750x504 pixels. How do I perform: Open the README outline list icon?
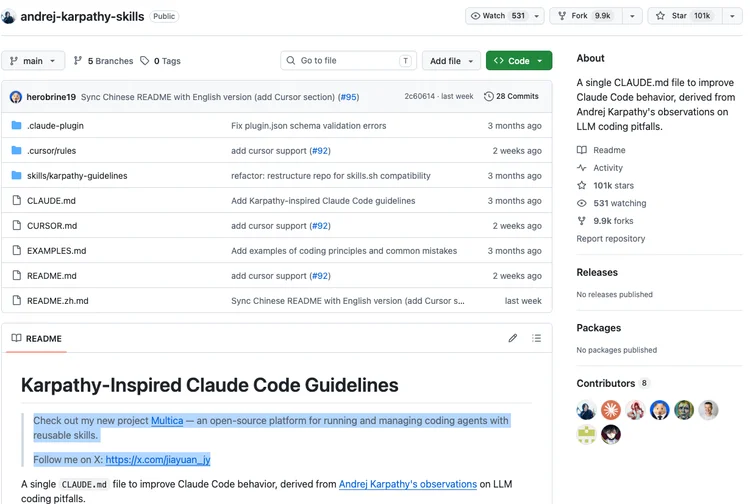pyautogui.click(x=537, y=338)
